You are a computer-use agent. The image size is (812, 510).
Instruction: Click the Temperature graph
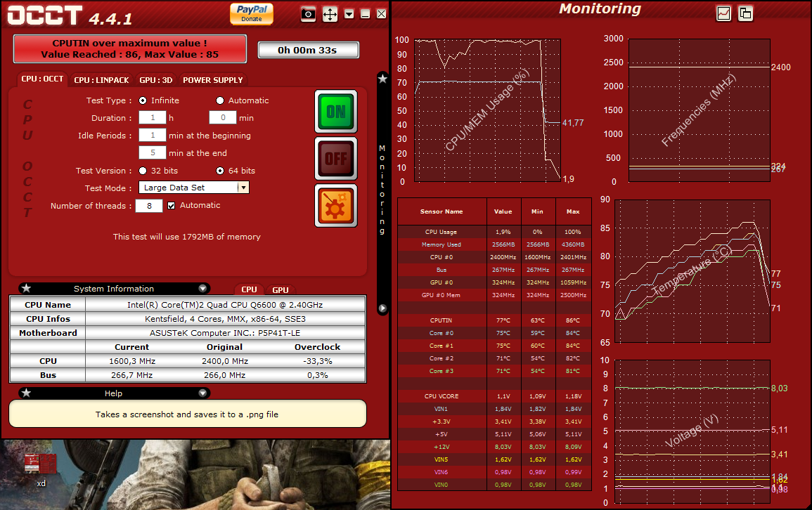click(692, 271)
